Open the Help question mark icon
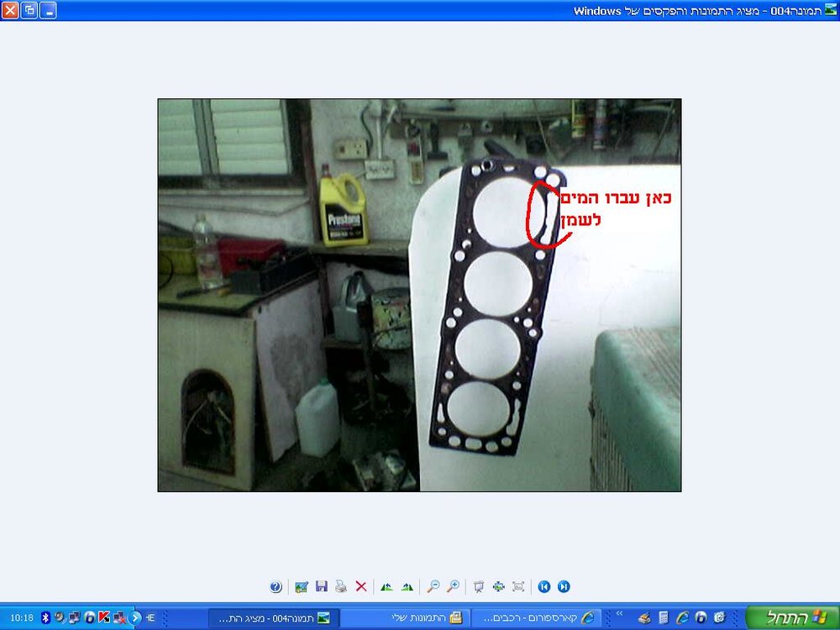 (276, 586)
